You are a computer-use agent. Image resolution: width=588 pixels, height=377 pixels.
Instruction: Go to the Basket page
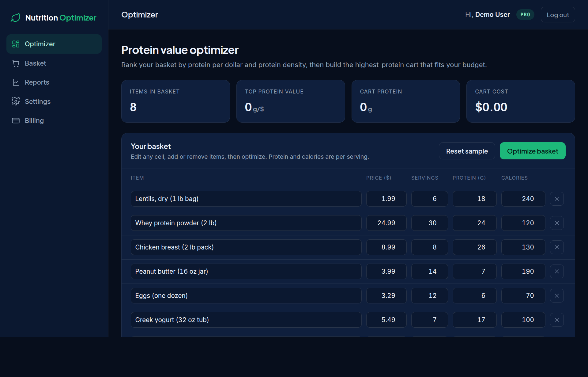(x=54, y=63)
